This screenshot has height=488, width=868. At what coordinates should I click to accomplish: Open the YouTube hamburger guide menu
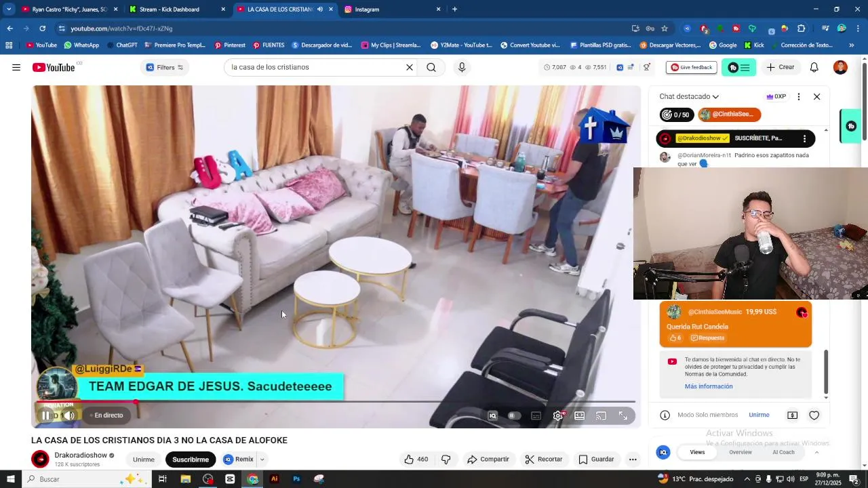16,67
